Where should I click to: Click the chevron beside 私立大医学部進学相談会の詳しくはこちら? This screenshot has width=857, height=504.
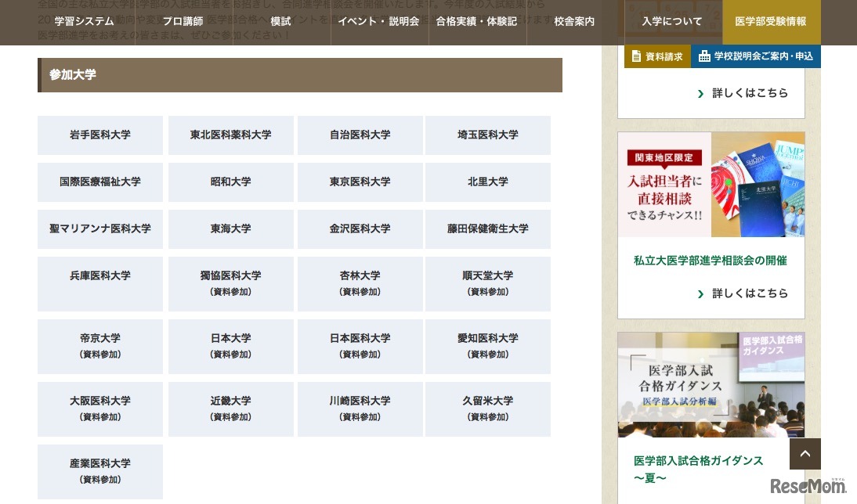pyautogui.click(x=701, y=293)
